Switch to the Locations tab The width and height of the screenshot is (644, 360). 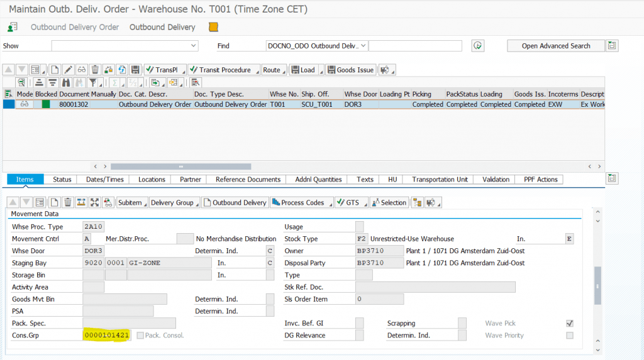tap(152, 180)
